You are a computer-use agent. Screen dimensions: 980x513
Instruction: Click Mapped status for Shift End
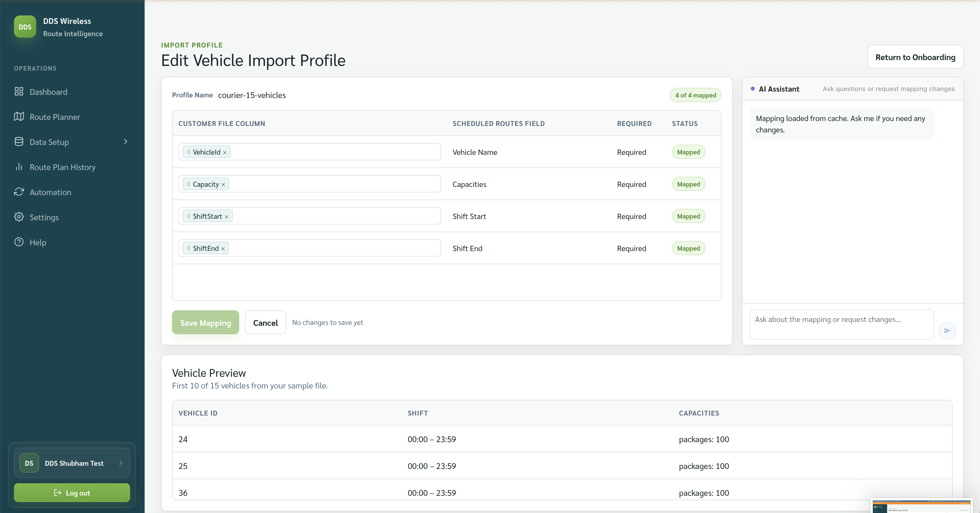tap(688, 248)
